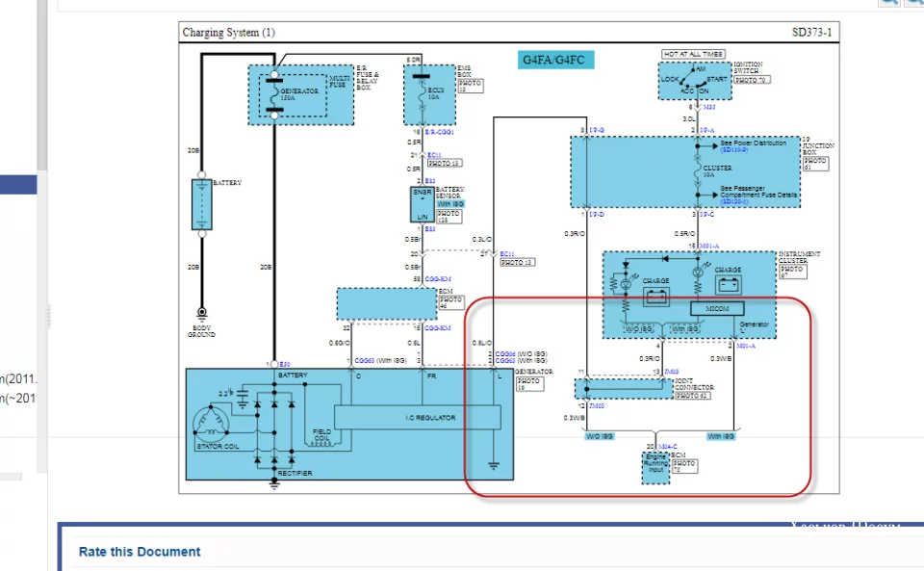Open PHOTO 16 beside the generator

[529, 384]
